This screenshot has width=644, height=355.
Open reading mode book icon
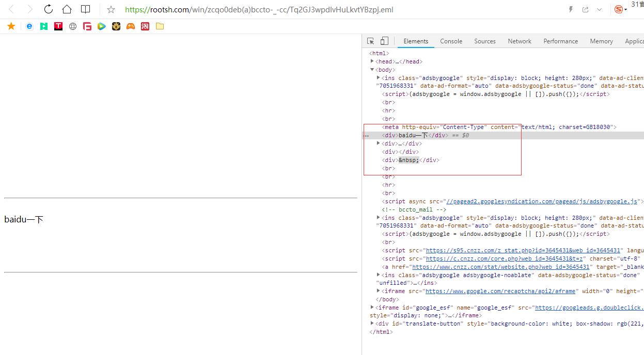tap(85, 9)
